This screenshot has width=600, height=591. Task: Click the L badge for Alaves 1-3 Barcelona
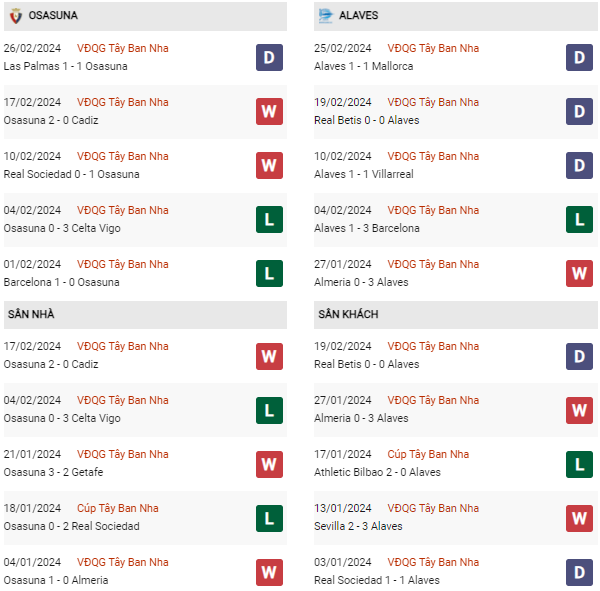579,219
